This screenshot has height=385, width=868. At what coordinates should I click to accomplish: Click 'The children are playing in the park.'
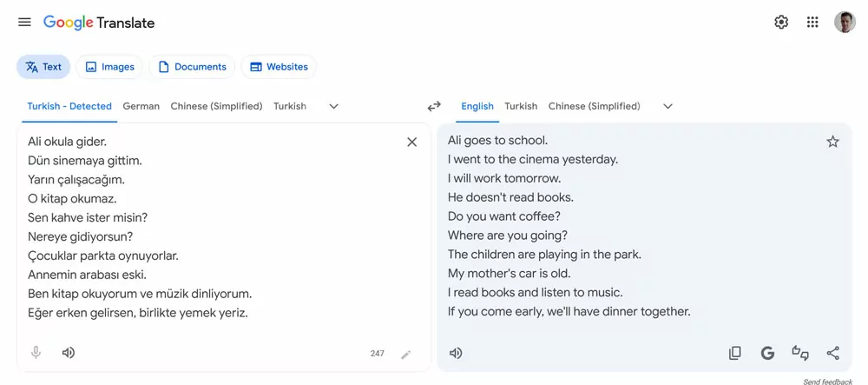click(544, 255)
